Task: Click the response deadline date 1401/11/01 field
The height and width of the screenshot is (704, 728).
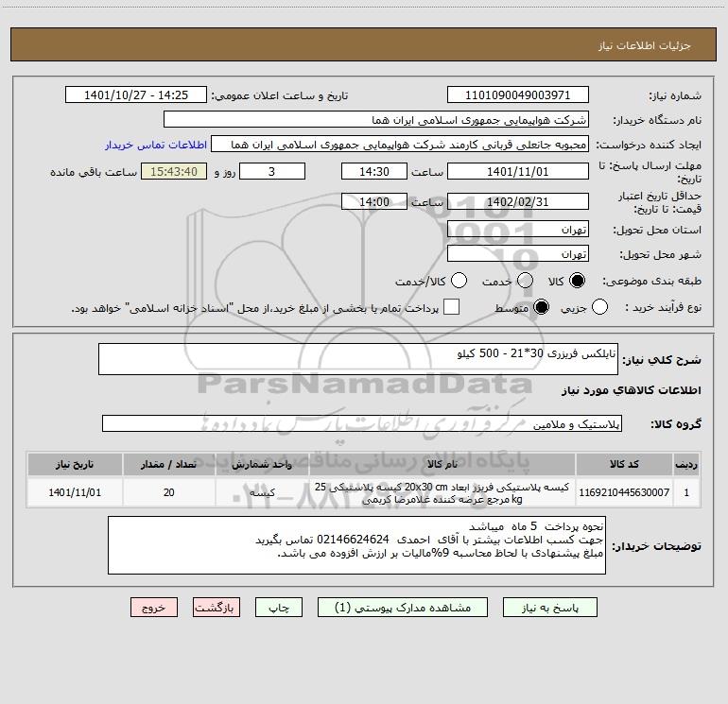Action: click(518, 171)
